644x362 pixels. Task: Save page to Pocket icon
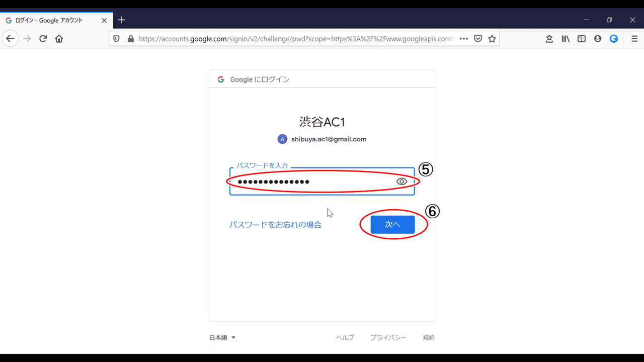tap(478, 39)
